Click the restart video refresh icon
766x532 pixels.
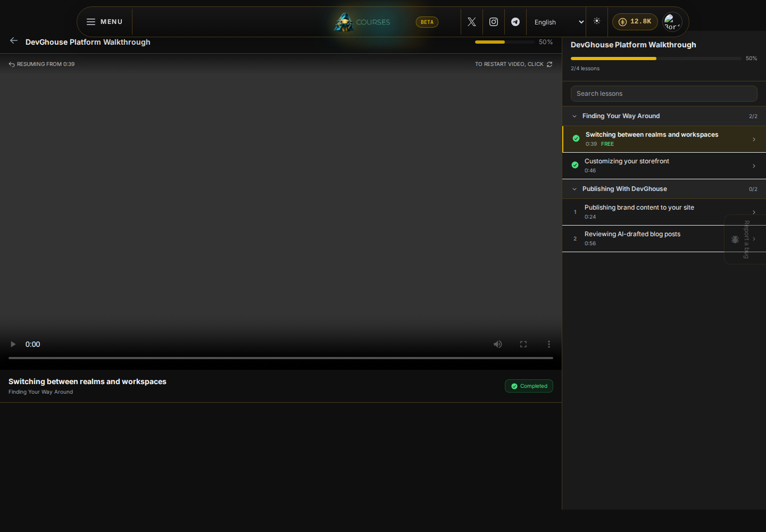[549, 64]
